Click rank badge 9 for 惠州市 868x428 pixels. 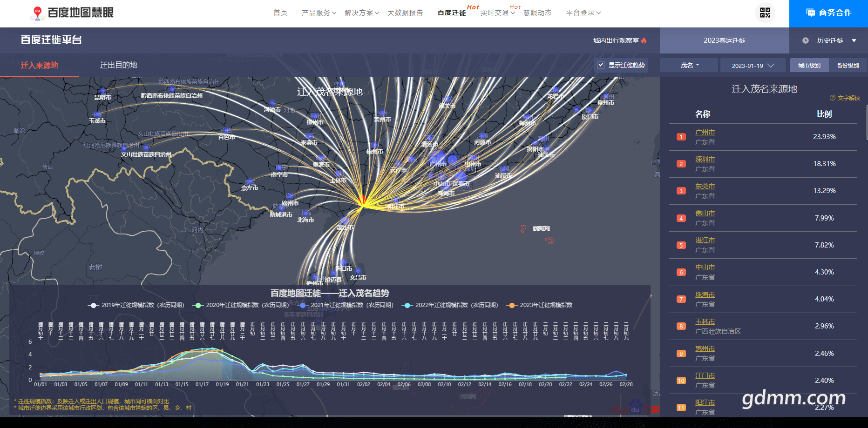[x=681, y=354]
